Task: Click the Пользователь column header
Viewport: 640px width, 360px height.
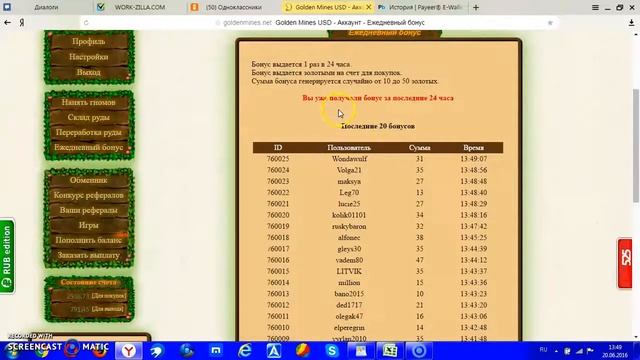Action: click(349, 147)
